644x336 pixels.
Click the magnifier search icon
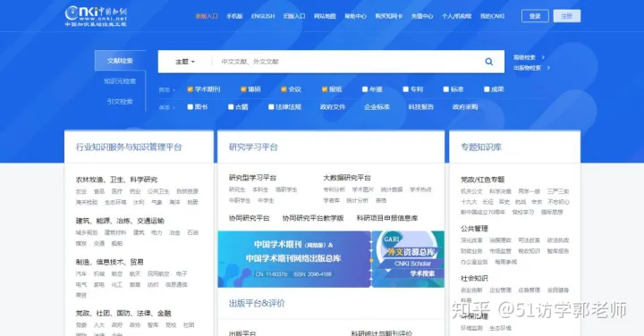coord(488,62)
